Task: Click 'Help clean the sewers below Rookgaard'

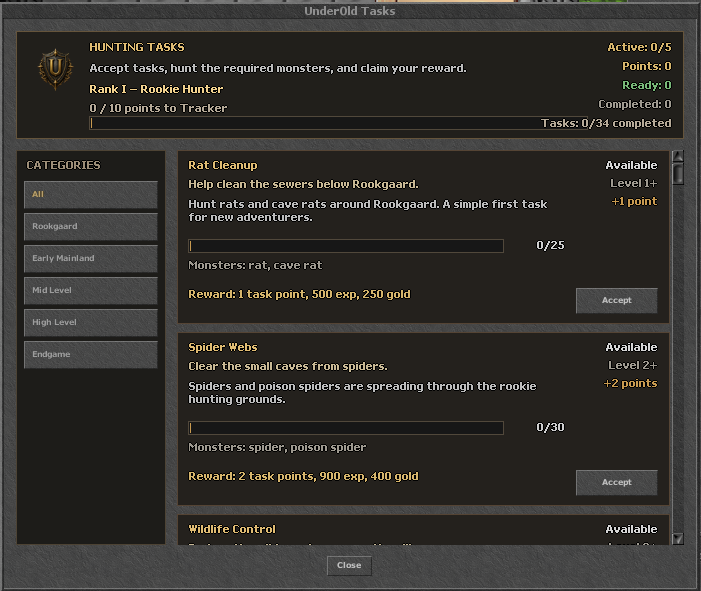Action: 303,185
